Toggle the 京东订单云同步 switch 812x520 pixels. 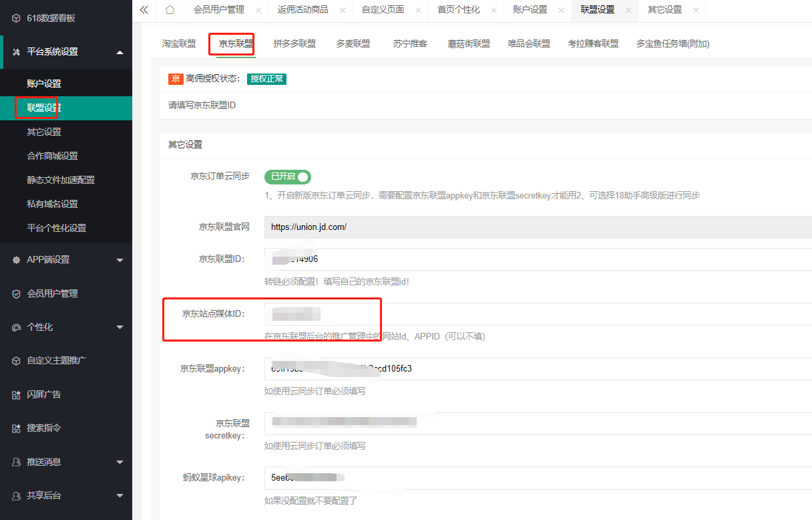(x=288, y=176)
